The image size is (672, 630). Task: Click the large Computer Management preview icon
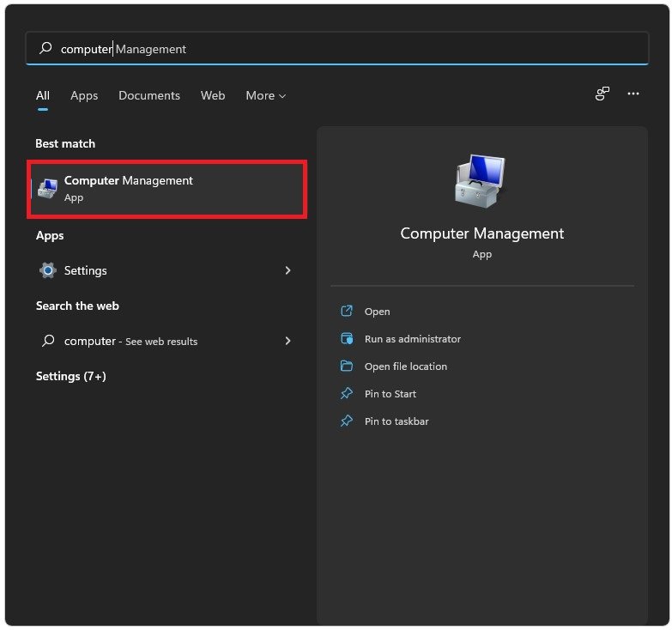pyautogui.click(x=481, y=183)
